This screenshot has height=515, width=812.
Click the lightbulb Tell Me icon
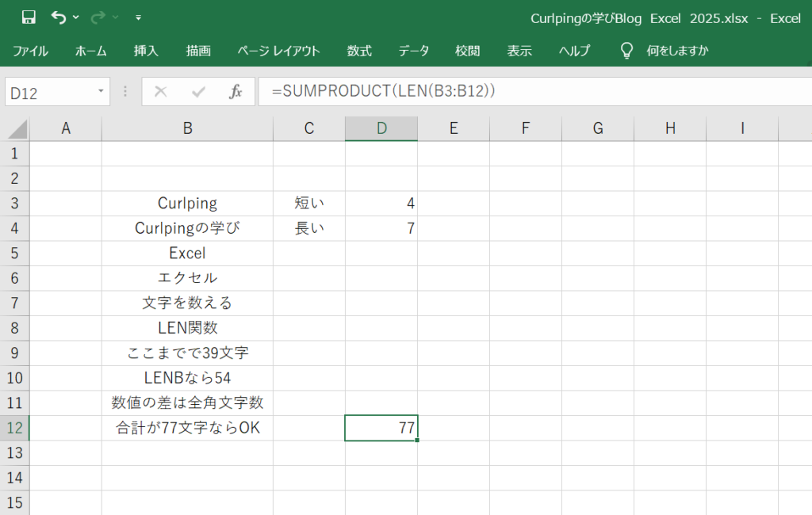tap(626, 51)
